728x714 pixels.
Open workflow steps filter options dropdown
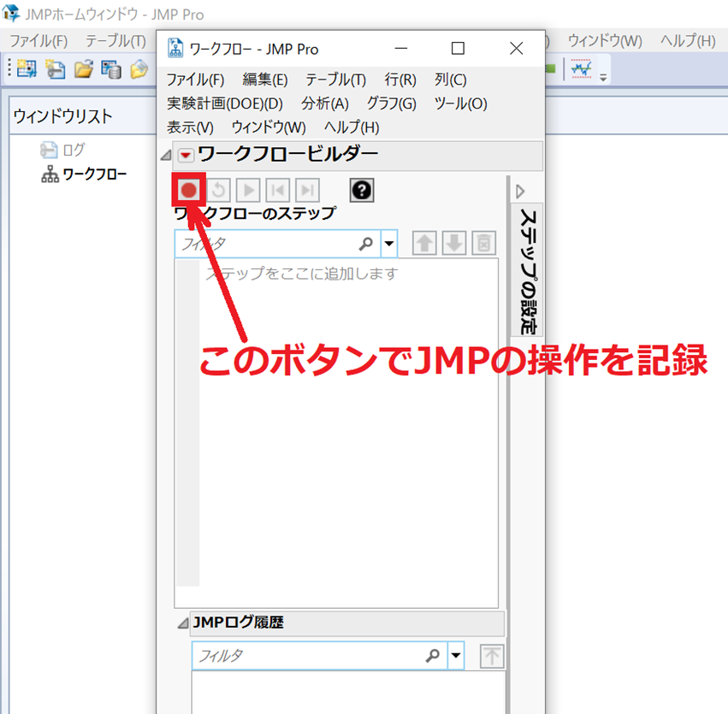tap(389, 243)
